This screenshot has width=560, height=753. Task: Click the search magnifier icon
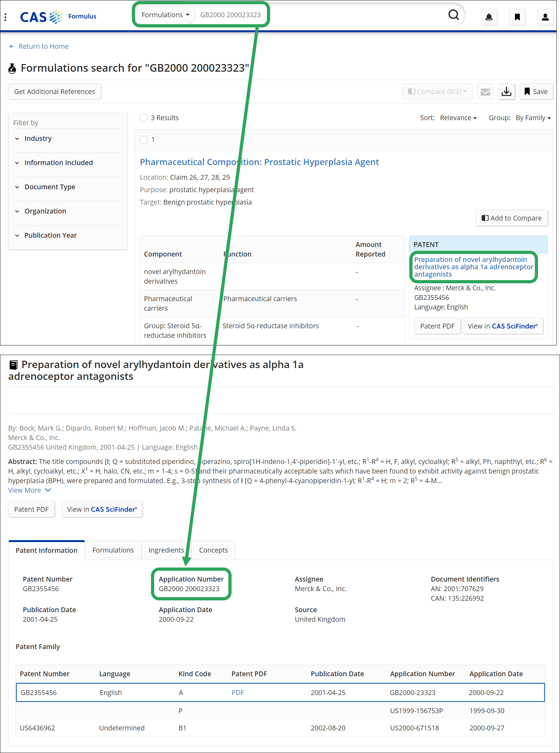[454, 15]
